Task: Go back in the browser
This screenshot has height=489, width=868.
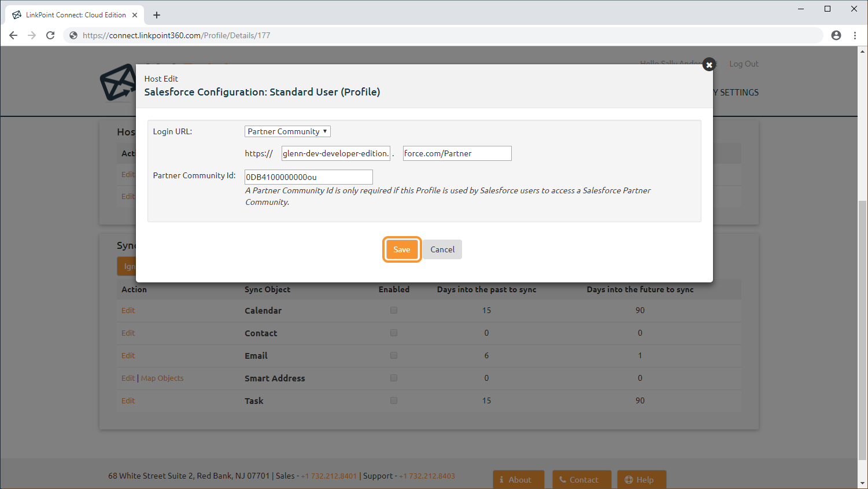Action: click(x=13, y=35)
